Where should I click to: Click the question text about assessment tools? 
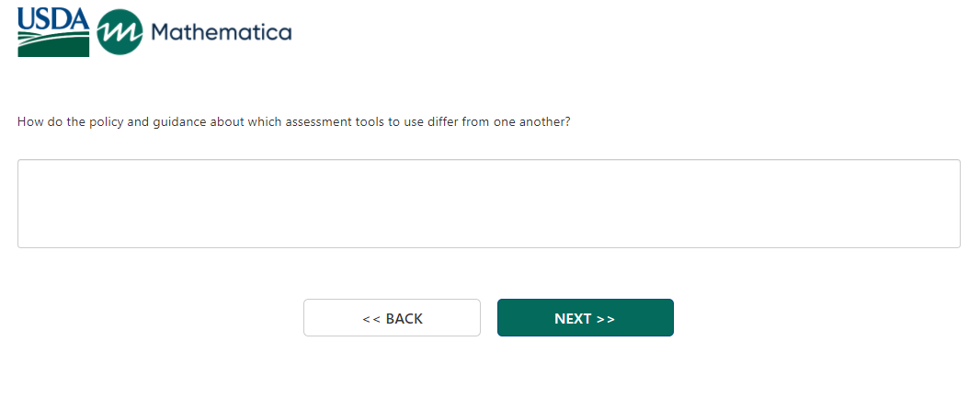294,121
